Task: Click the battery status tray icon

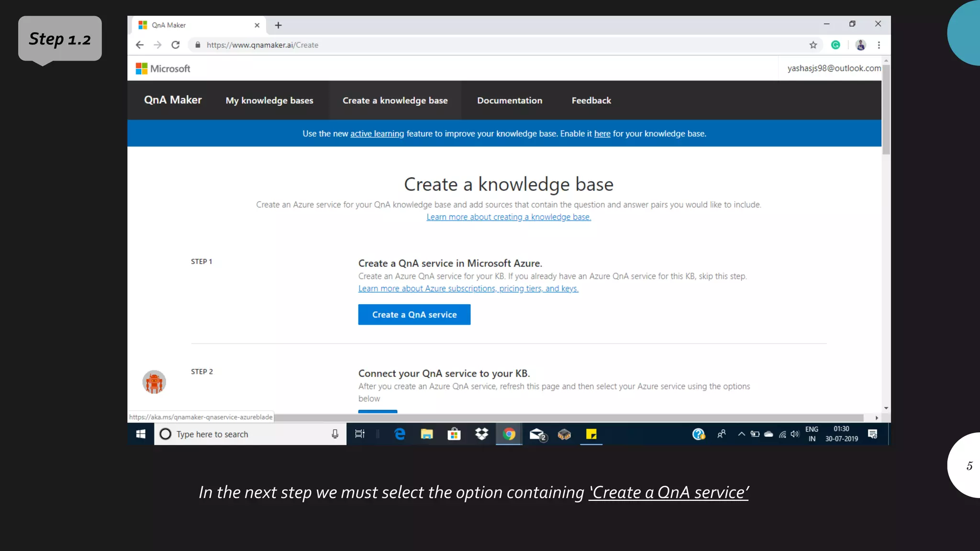Action: coord(755,434)
